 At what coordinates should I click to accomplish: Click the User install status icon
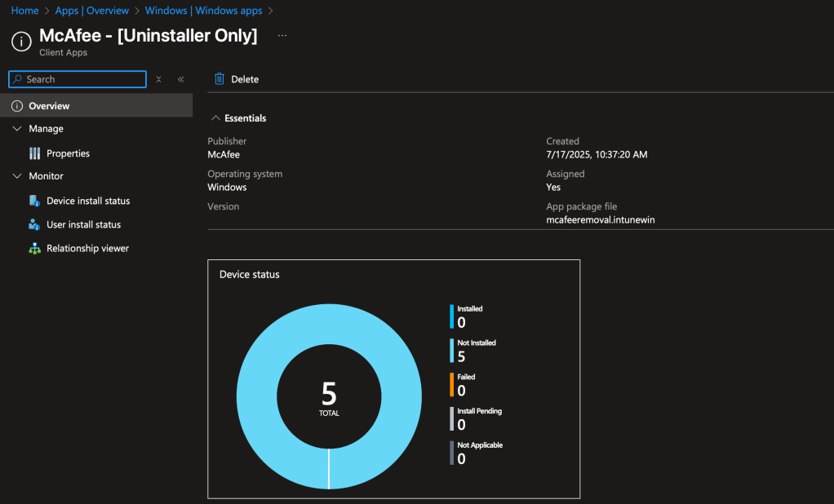[34, 224]
